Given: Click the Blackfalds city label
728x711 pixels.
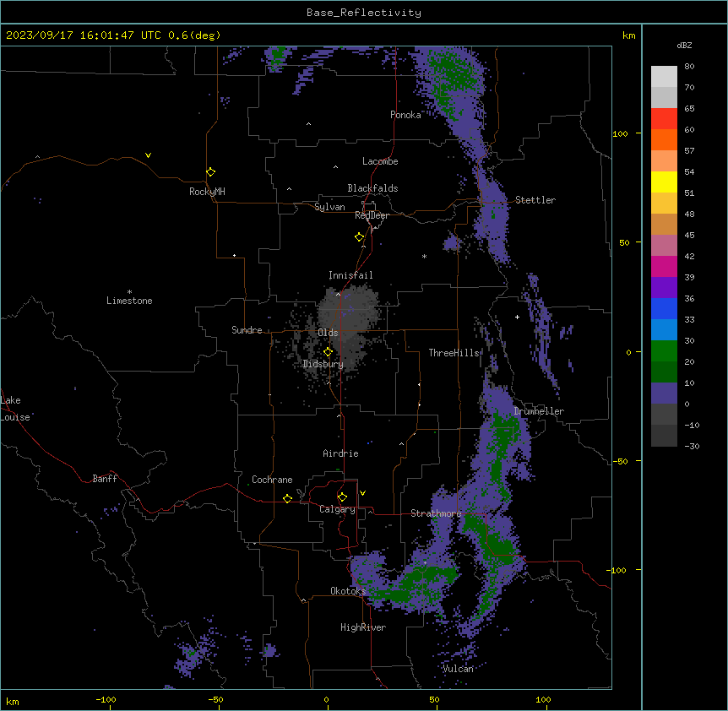Looking at the screenshot, I should [x=372, y=188].
